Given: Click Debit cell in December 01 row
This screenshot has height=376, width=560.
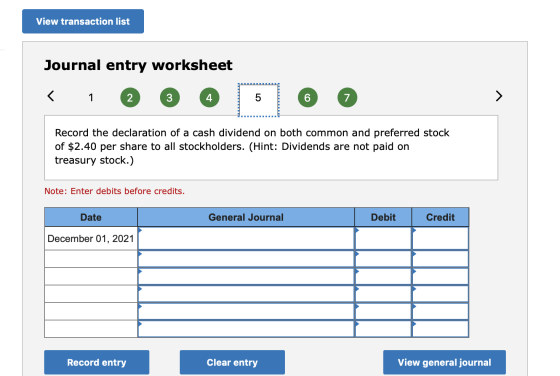Looking at the screenshot, I should 383,239.
